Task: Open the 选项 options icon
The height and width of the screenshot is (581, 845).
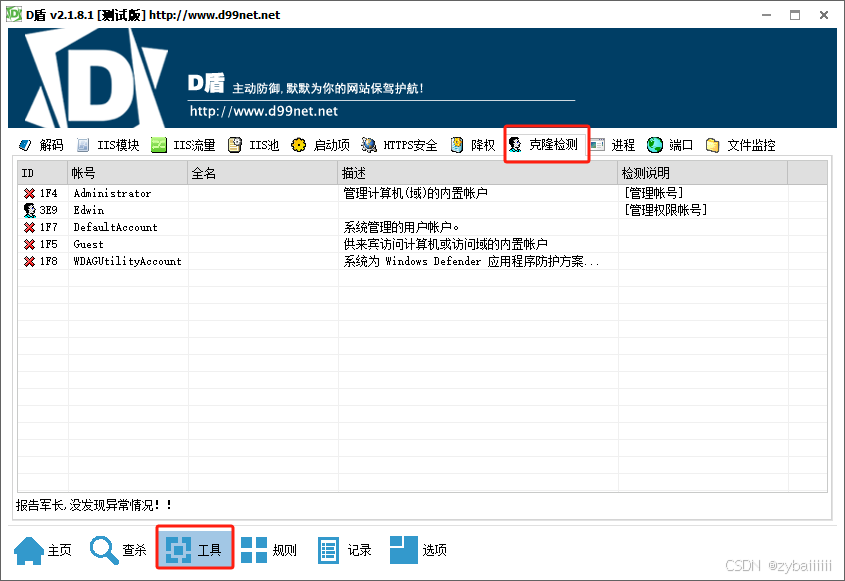Action: pyautogui.click(x=404, y=550)
